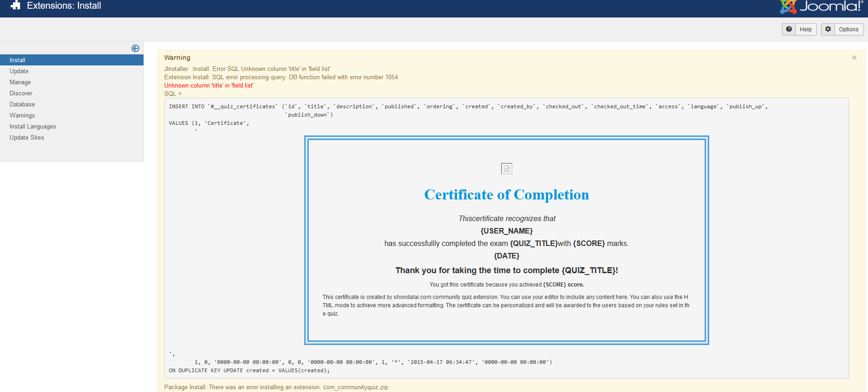Viewport: 868px width, 392px height.
Task: Open the Warnings sidebar link
Action: 22,116
